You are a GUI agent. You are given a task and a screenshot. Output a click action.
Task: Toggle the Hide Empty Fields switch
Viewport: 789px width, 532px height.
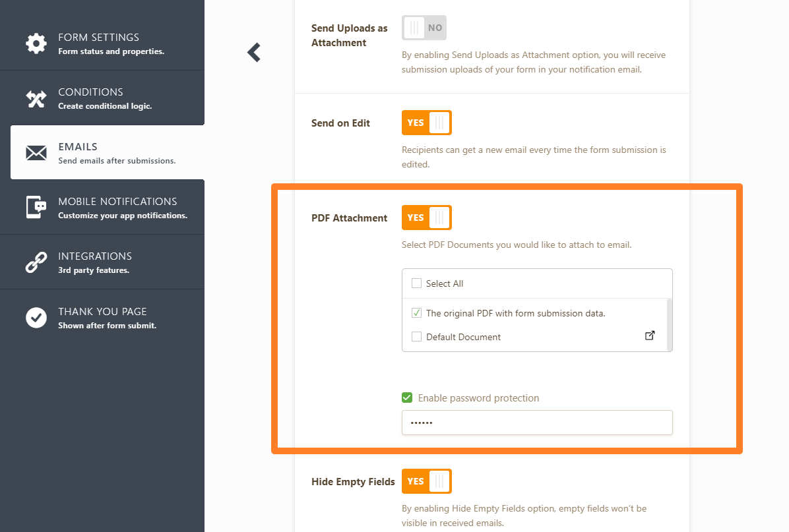[427, 481]
